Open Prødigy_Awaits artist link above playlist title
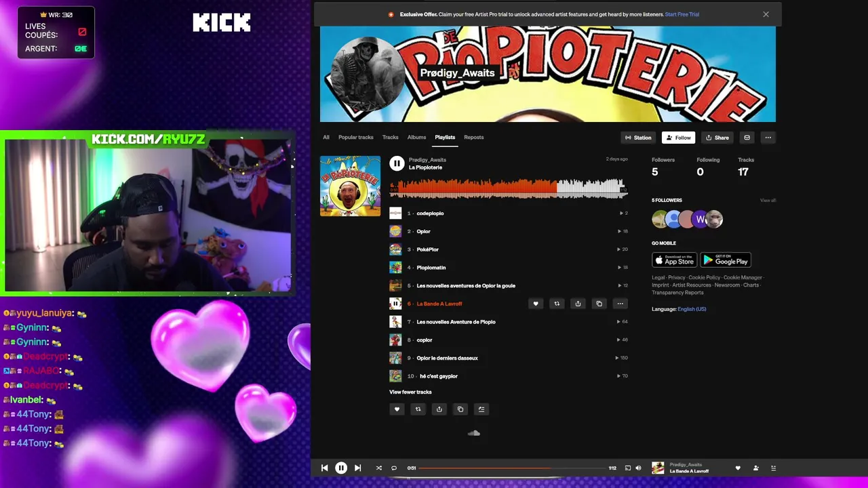Screen dimensions: 868x488 427,160
